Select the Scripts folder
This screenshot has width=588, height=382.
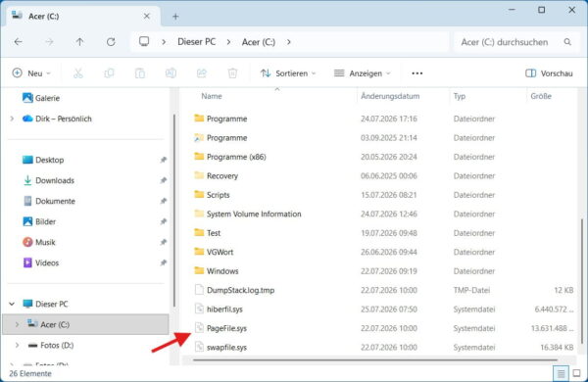tap(218, 195)
